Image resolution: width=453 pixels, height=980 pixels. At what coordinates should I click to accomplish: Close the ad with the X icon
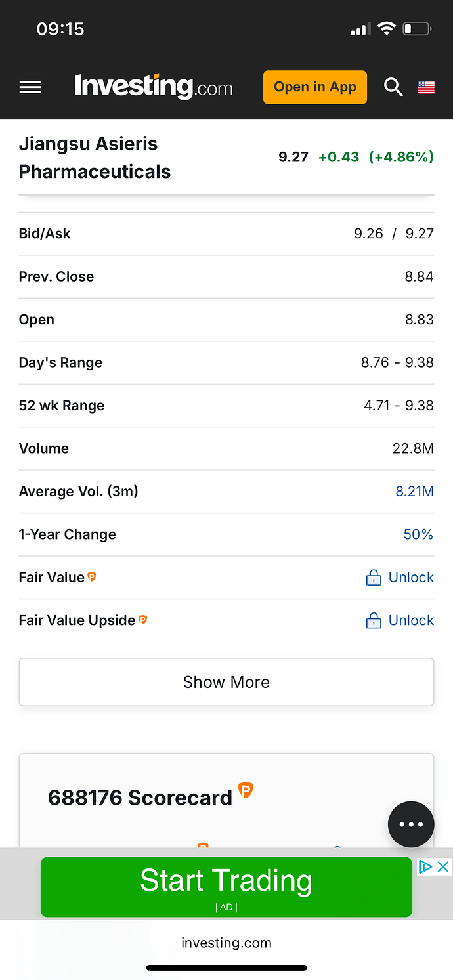point(443,866)
